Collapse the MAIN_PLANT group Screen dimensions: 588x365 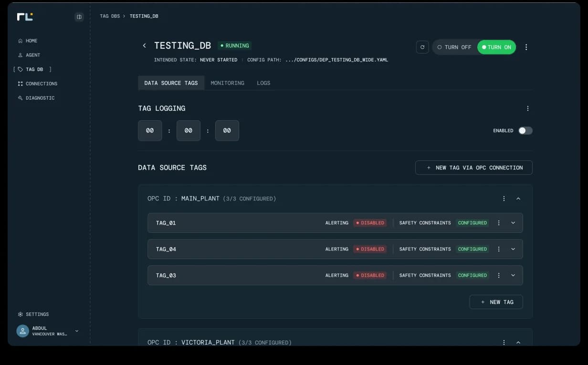point(518,198)
